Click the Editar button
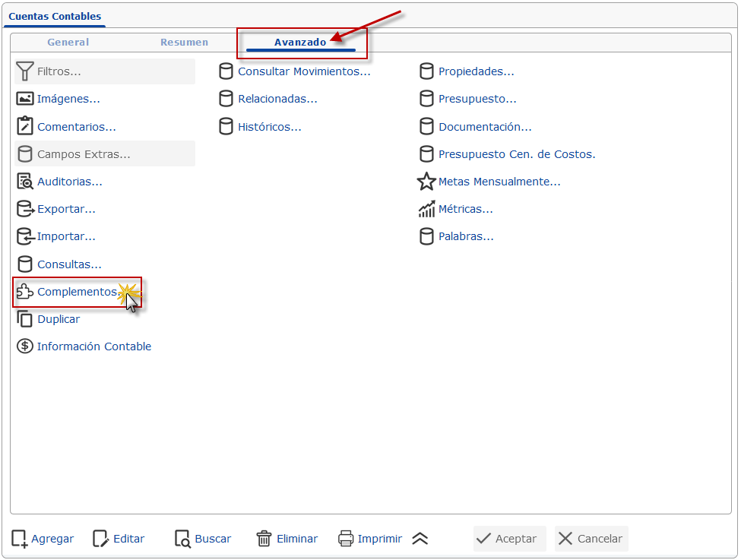Image resolution: width=741 pixels, height=560 pixels. click(119, 539)
